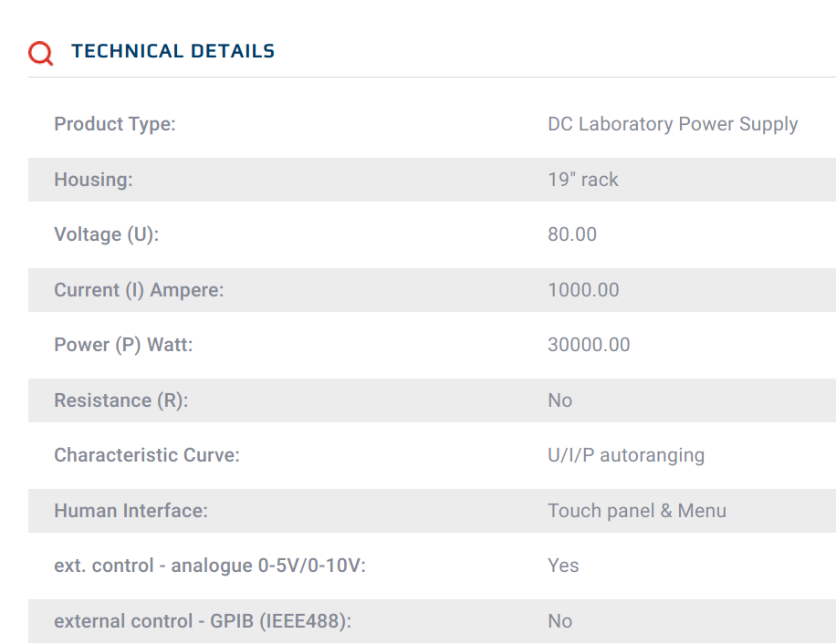Click the U/I/P autoranging value

(626, 455)
